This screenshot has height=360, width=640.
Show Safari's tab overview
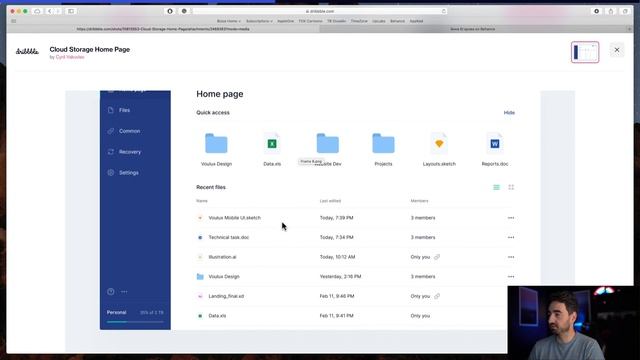[x=625, y=11]
